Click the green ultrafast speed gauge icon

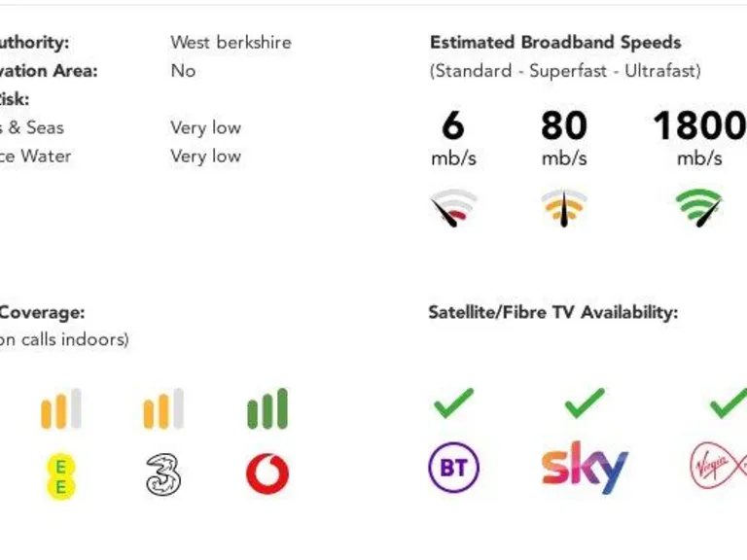699,207
